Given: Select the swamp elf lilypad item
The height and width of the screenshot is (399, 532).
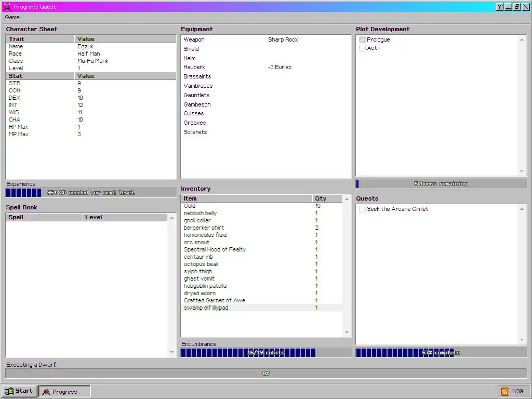Looking at the screenshot, I should (x=262, y=308).
